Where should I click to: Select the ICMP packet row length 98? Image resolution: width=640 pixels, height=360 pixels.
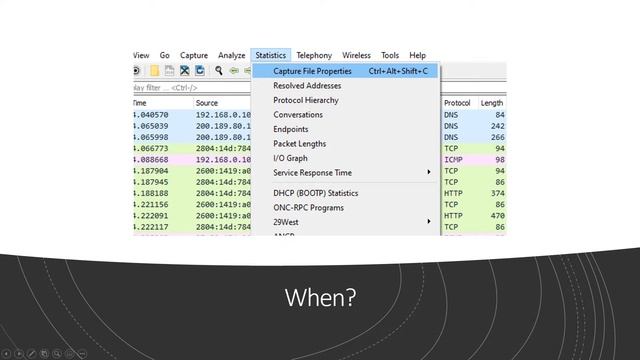click(x=320, y=160)
